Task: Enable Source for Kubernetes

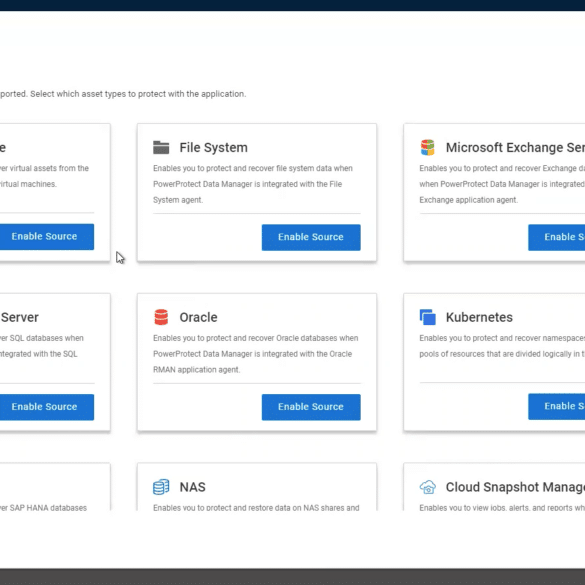Action: coord(557,406)
